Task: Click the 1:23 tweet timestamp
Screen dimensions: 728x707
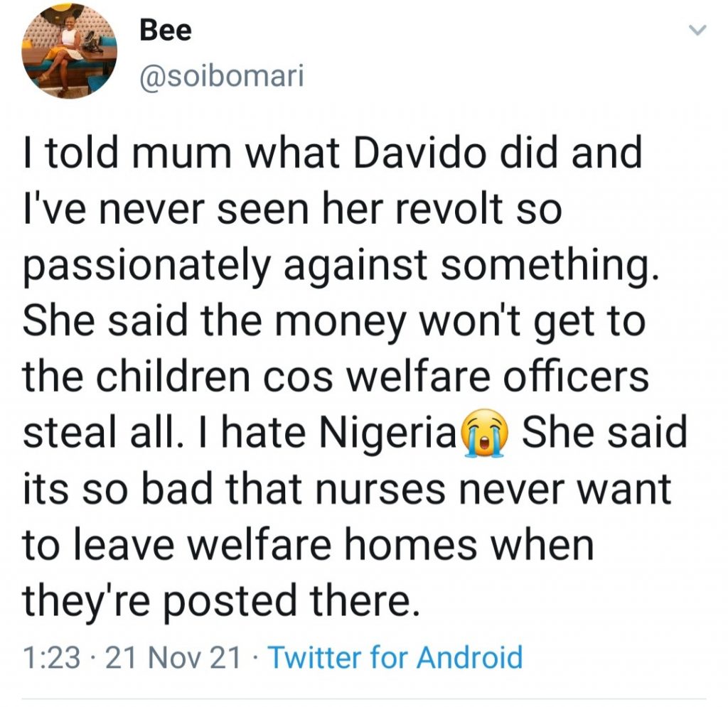Action: tap(52, 658)
